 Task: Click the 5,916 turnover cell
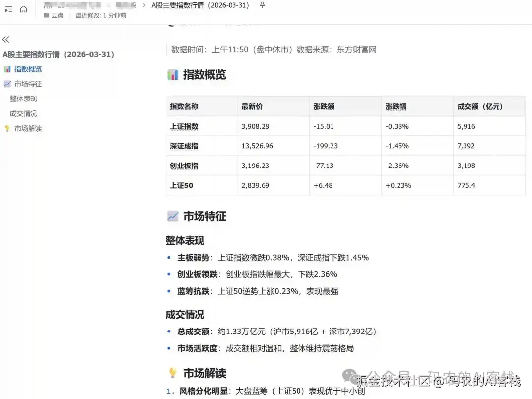489,126
